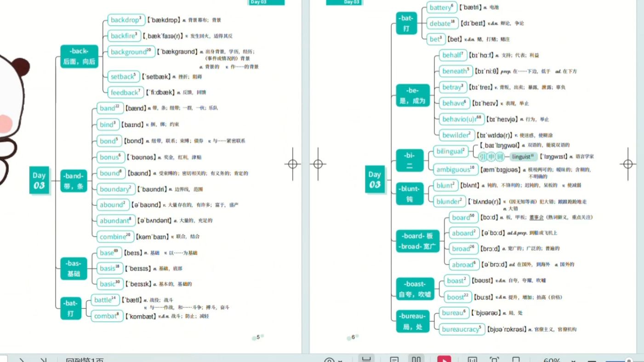Click the word backfire
Image resolution: width=644 pixels, height=362 pixels.
click(124, 36)
